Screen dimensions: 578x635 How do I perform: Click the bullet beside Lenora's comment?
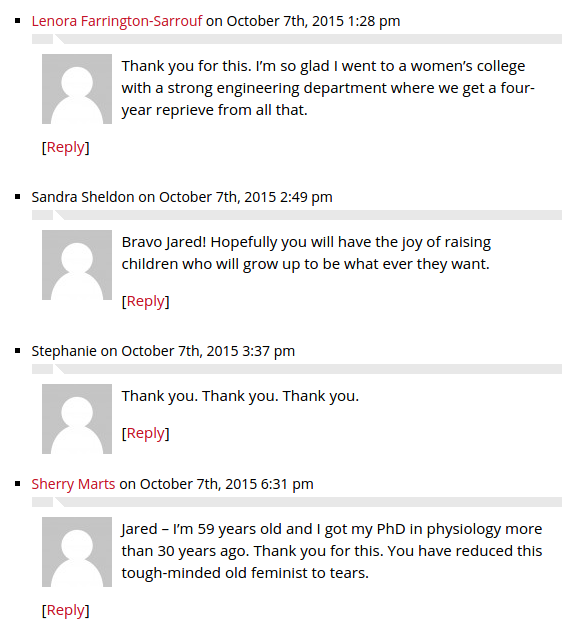[x=17, y=21]
